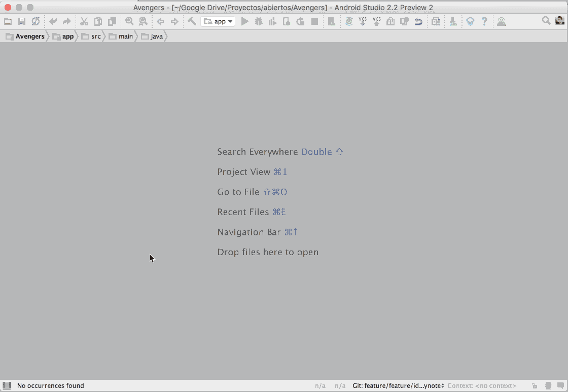
Task: Open the app run configuration dropdown
Action: click(x=218, y=21)
